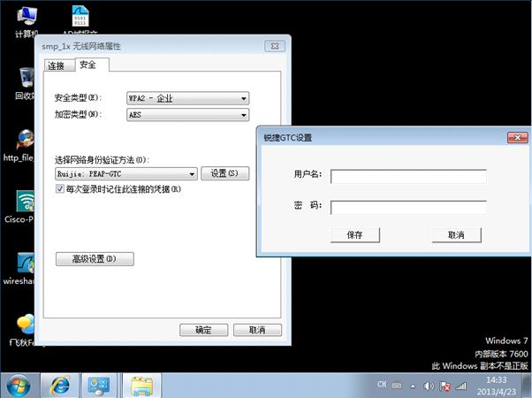Open Windows Explorer folder on the taskbar
The height and width of the screenshot is (398, 532).
(x=141, y=386)
